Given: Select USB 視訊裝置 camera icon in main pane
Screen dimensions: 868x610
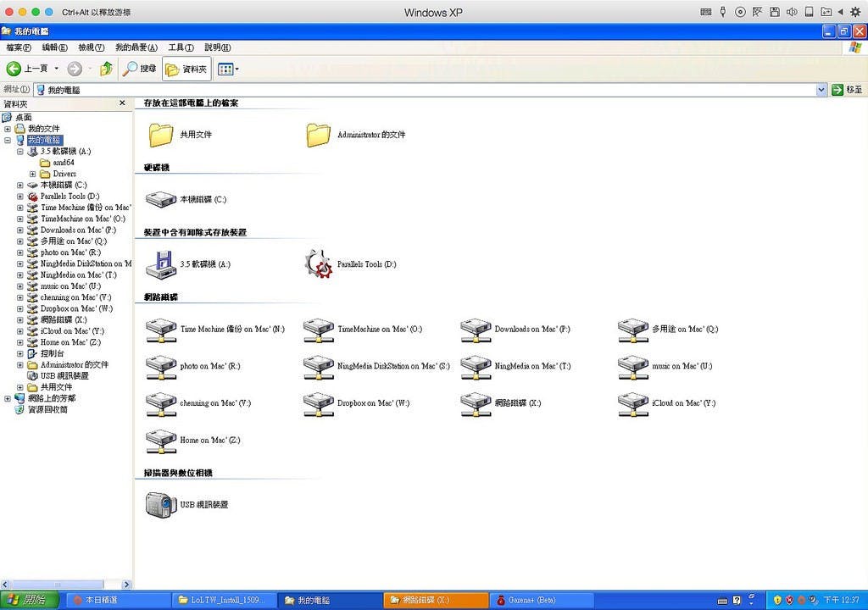Looking at the screenshot, I should coord(161,505).
